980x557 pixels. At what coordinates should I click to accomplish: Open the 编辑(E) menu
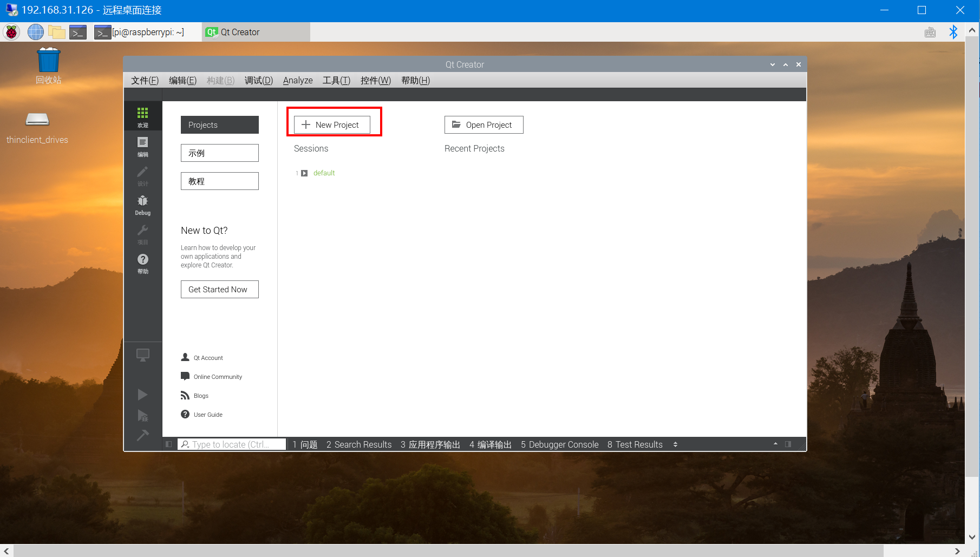tap(182, 80)
